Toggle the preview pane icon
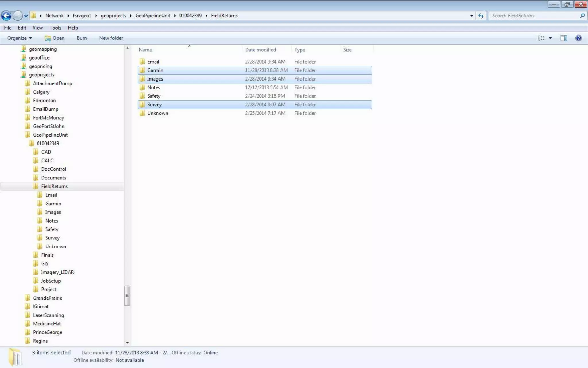The width and height of the screenshot is (588, 368). coord(564,38)
